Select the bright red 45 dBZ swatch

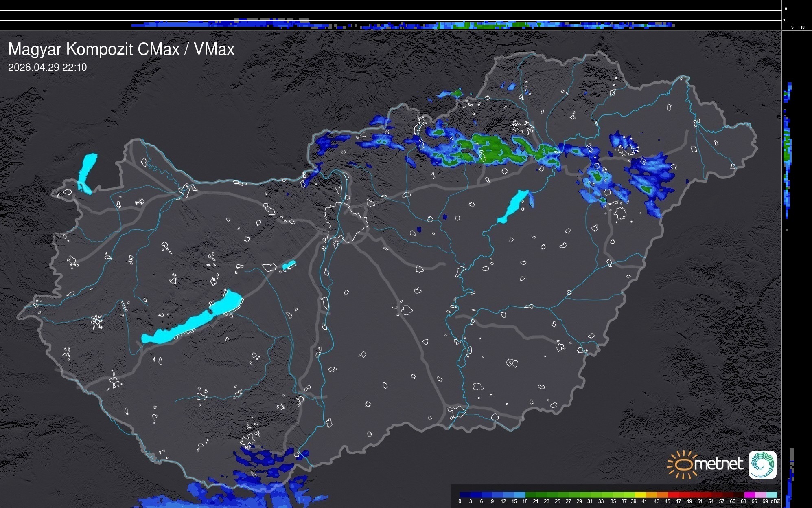(673, 495)
